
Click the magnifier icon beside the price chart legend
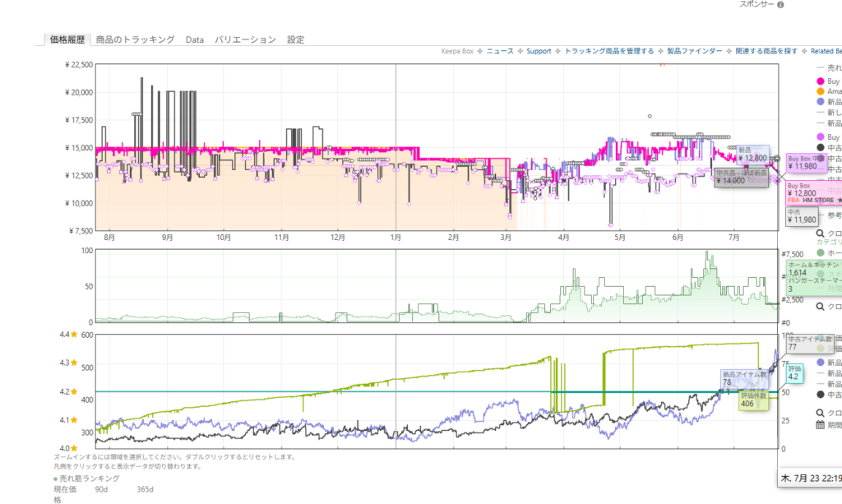820,234
